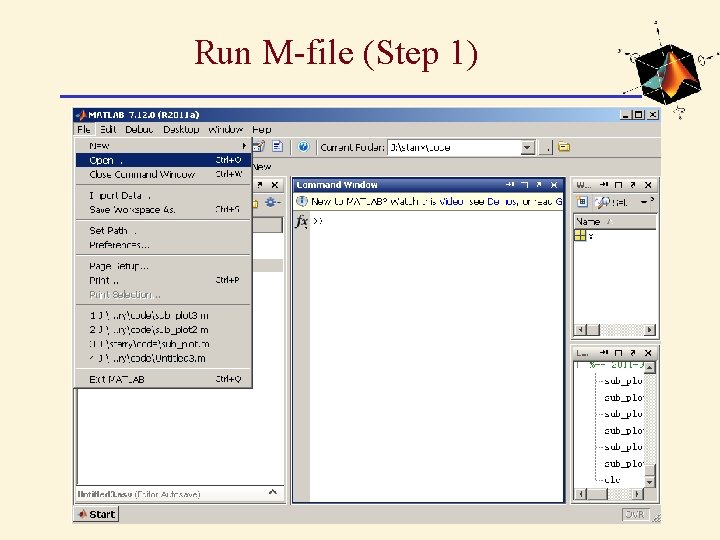Expand the New submenu
The height and width of the screenshot is (540, 720).
[x=163, y=146]
